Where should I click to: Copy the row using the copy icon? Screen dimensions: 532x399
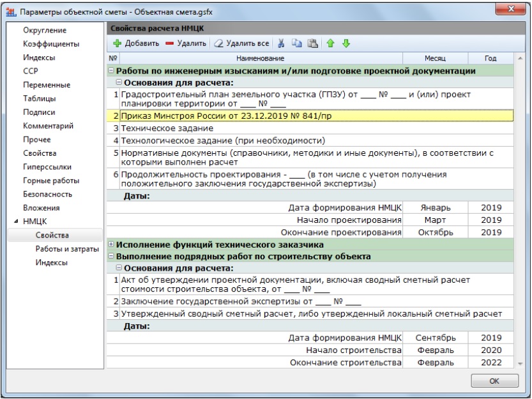(x=297, y=43)
